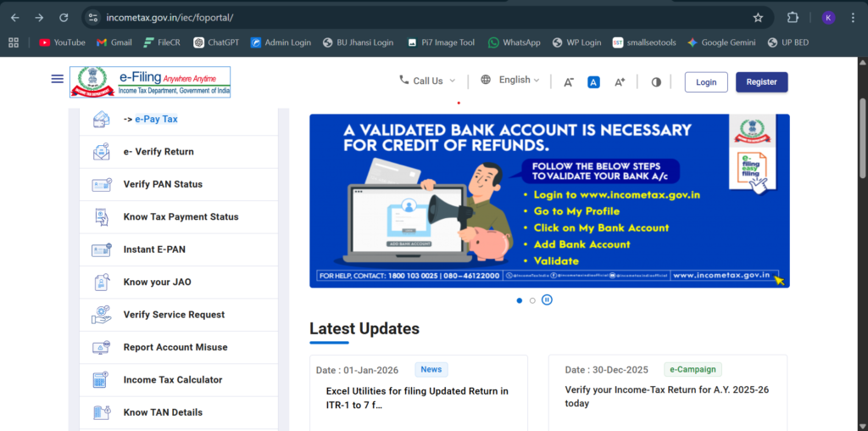Click the phone icon beside Call Us

403,80
